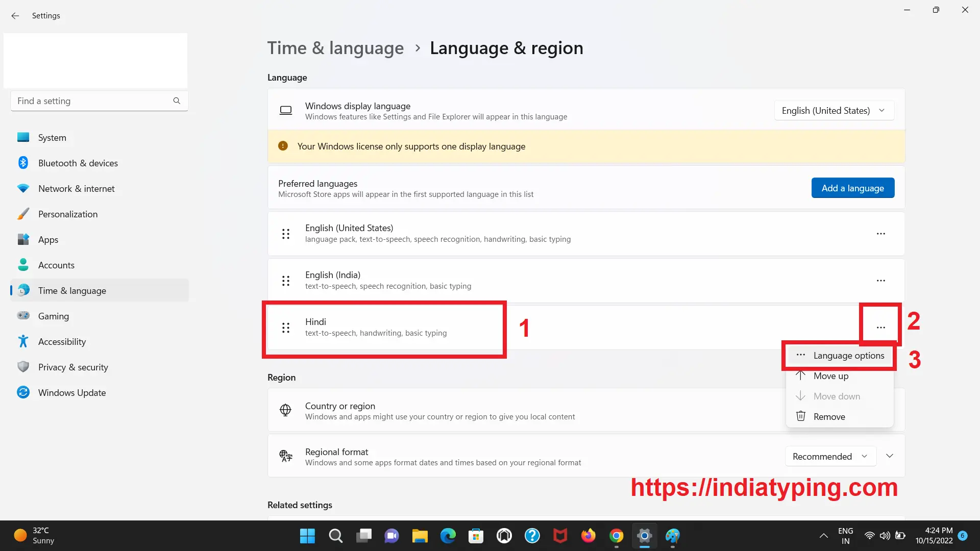Open Bluetooth & devices category
This screenshot has height=551, width=980.
(100, 163)
